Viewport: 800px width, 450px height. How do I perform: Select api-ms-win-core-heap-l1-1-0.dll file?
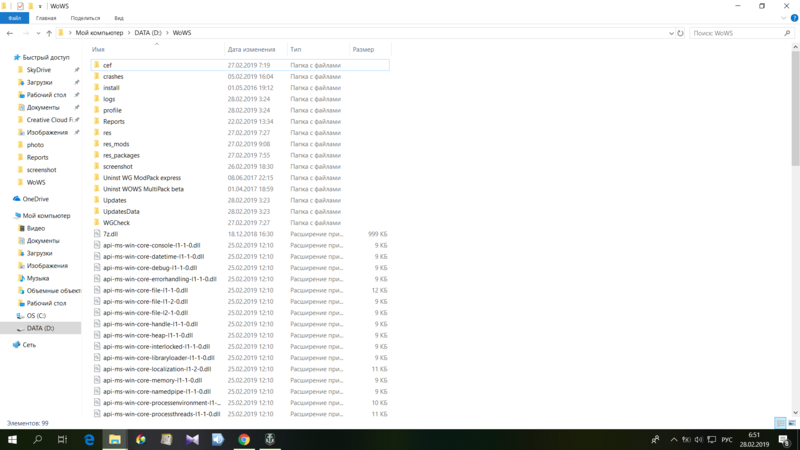[240, 336]
